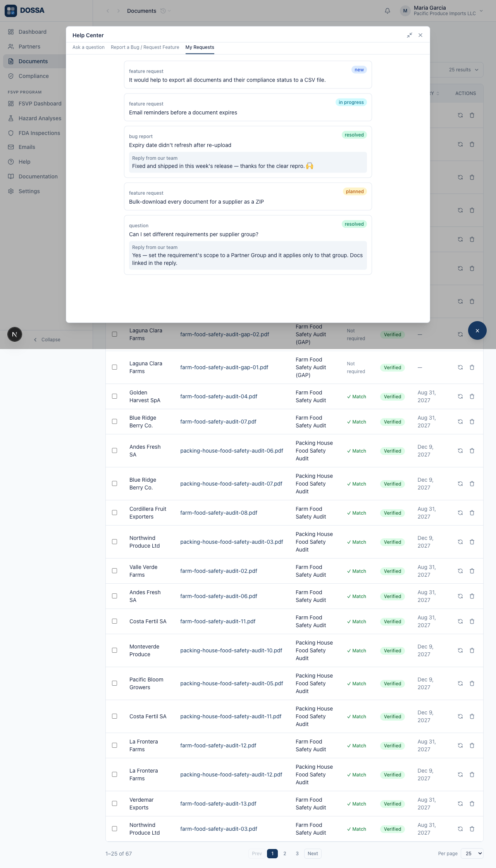496x868 pixels.
Task: Select the farm-food-safety-audit-gap-01.pdf row checkbox
Action: click(114, 367)
